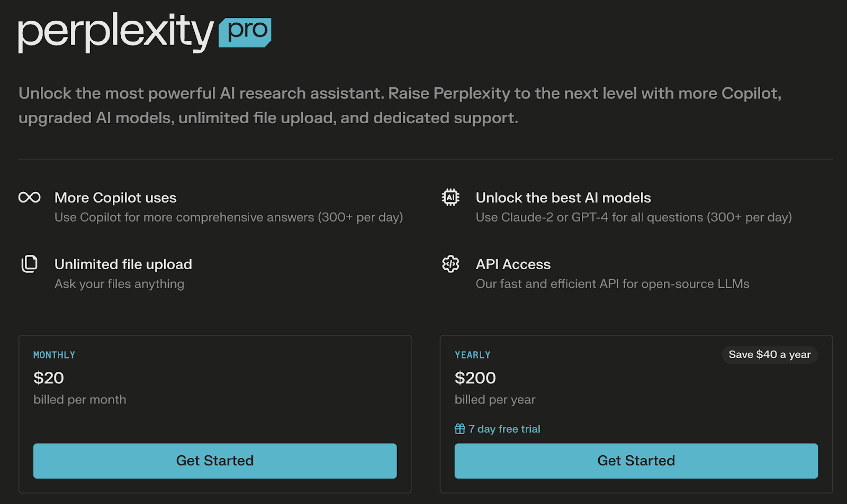The width and height of the screenshot is (847, 504).
Task: Click the Save $40 a year badge
Action: tap(770, 355)
